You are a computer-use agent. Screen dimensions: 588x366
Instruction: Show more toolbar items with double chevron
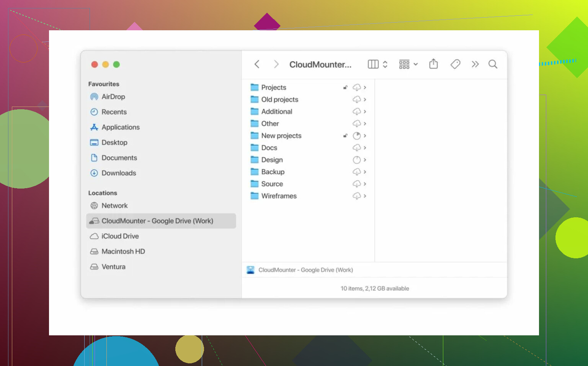(475, 64)
